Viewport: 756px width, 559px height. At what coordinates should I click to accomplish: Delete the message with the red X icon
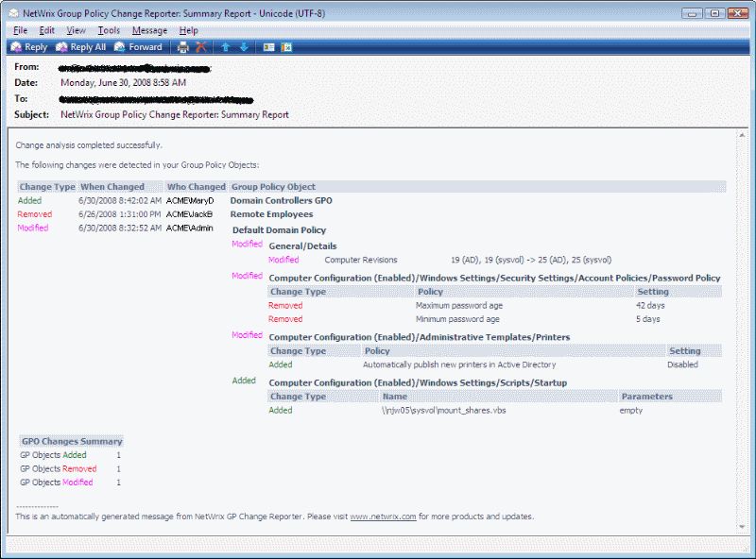(x=201, y=47)
